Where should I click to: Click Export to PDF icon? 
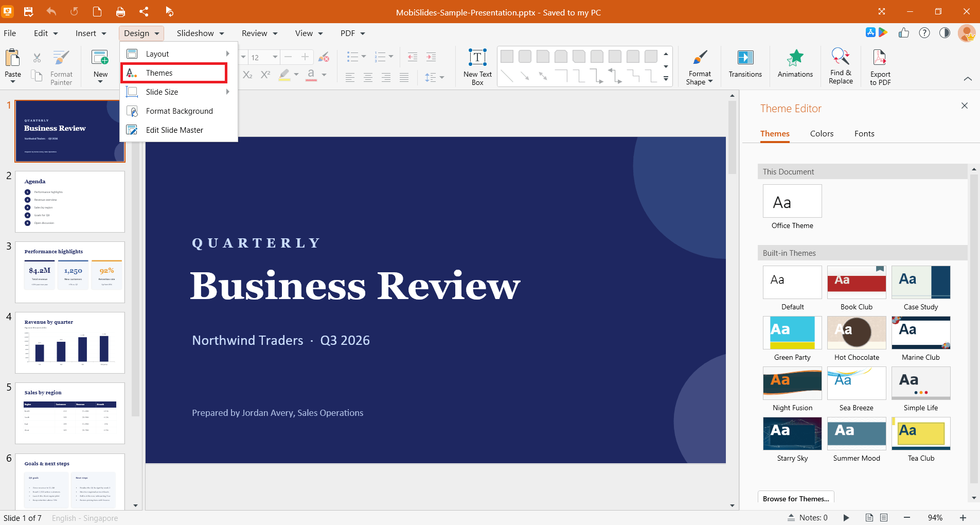pyautogui.click(x=880, y=67)
